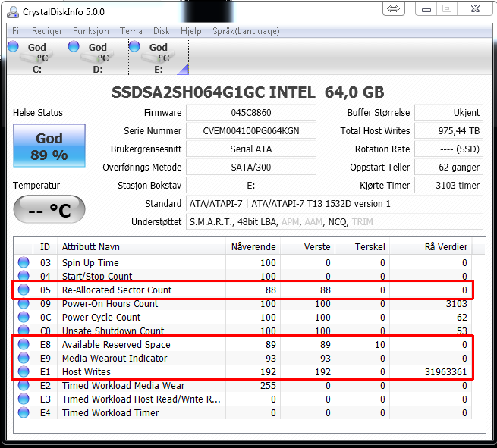Click status orb of Available Reserved Space row

24,344
